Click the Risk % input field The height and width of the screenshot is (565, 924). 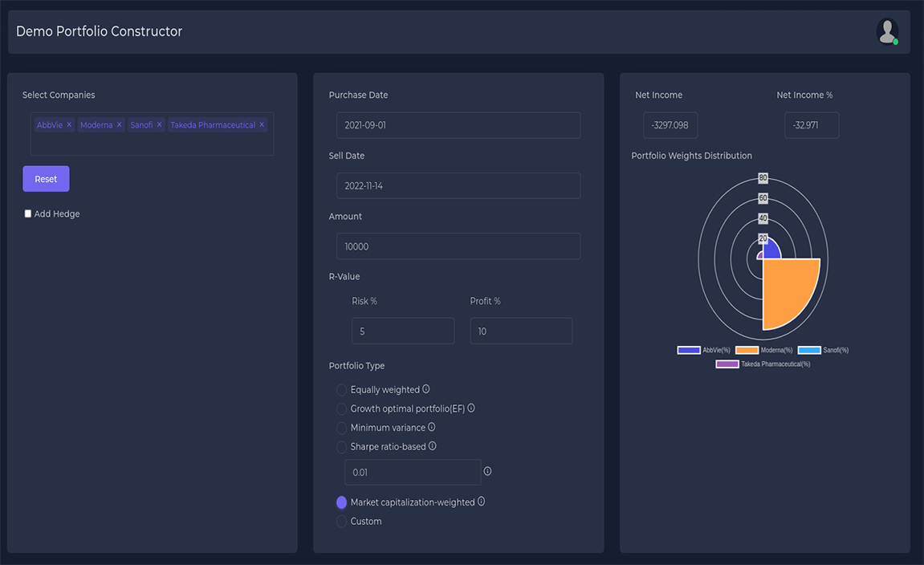402,331
